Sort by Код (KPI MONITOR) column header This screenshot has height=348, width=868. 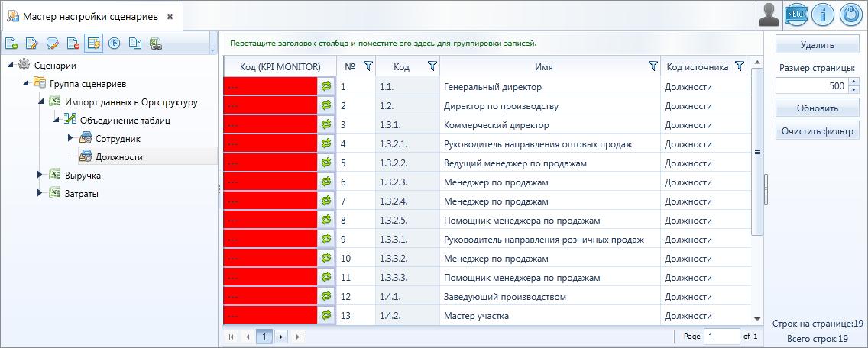280,67
